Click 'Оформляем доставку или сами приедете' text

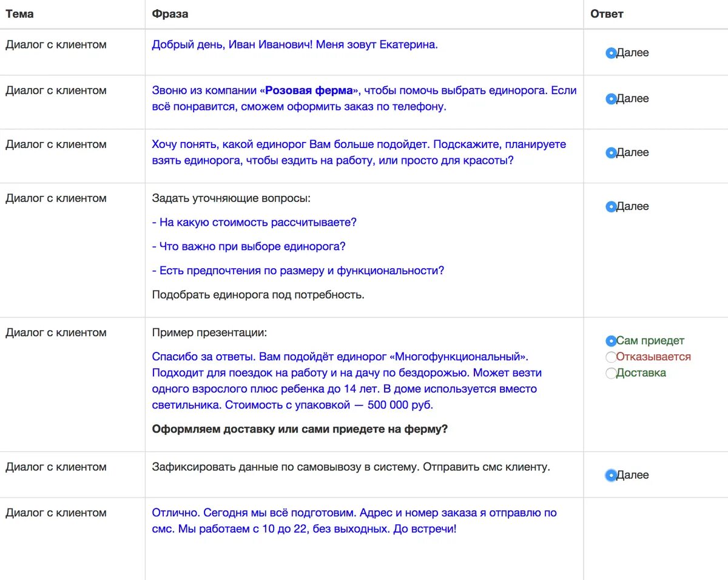[300, 429]
